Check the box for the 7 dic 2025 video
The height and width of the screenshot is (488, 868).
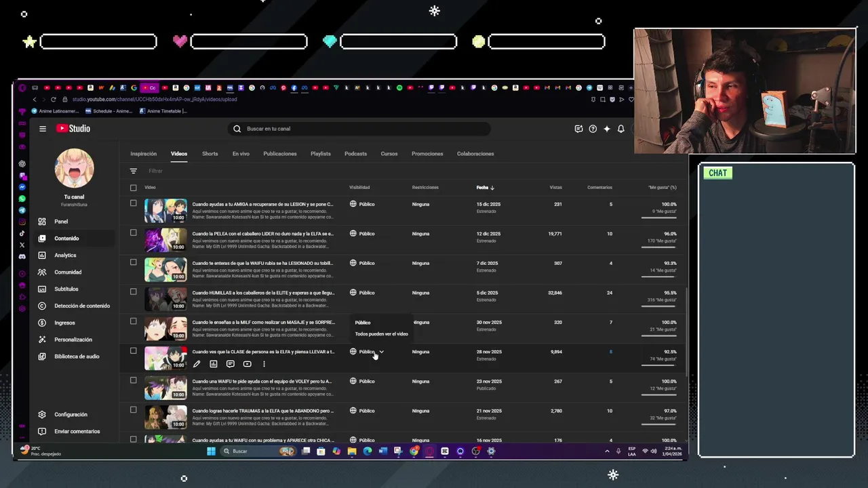point(134,262)
